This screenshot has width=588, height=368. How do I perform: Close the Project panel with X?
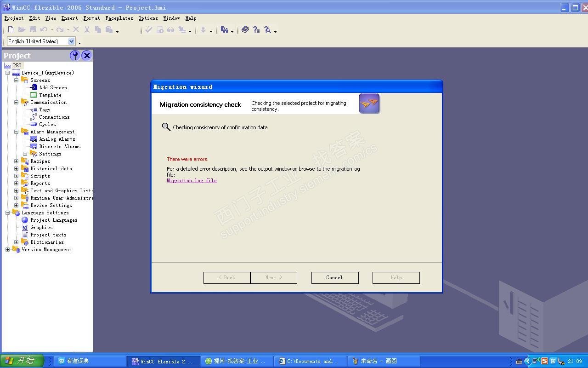click(x=86, y=56)
